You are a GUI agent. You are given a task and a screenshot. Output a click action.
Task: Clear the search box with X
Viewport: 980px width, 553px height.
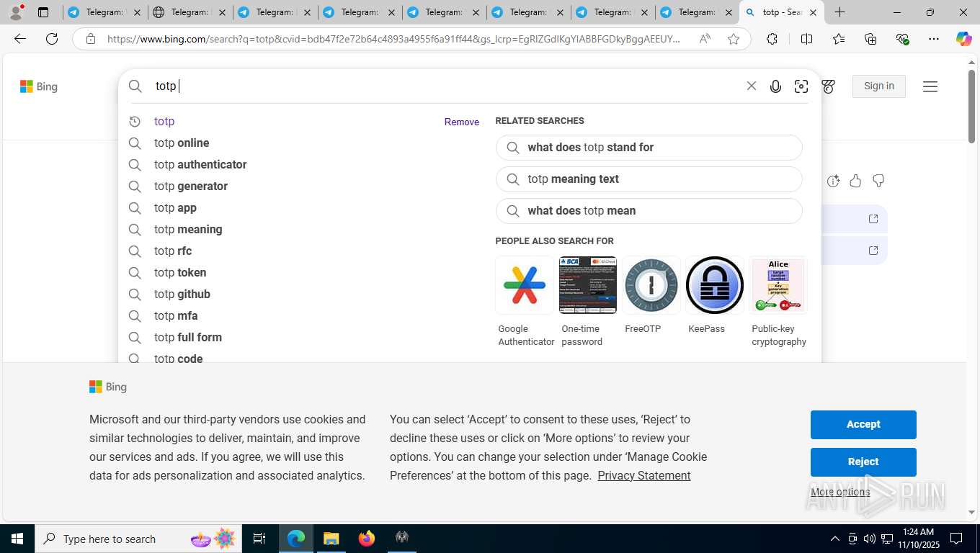click(752, 86)
